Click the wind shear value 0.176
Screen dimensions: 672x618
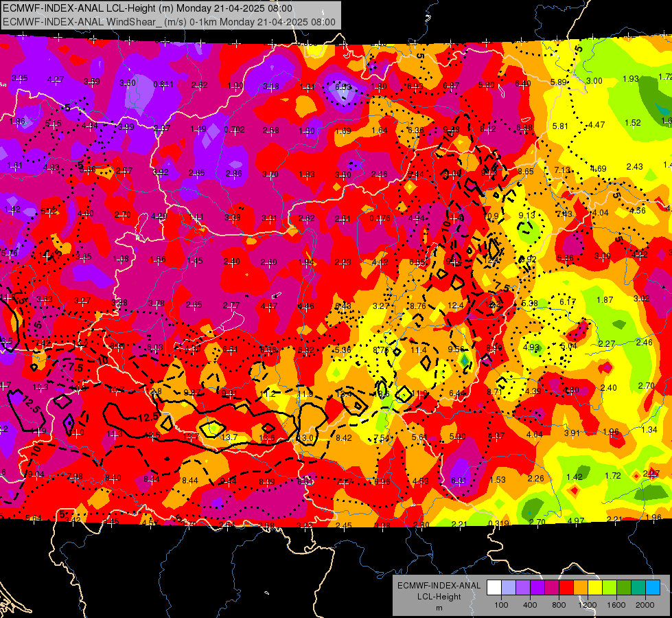coord(380,218)
